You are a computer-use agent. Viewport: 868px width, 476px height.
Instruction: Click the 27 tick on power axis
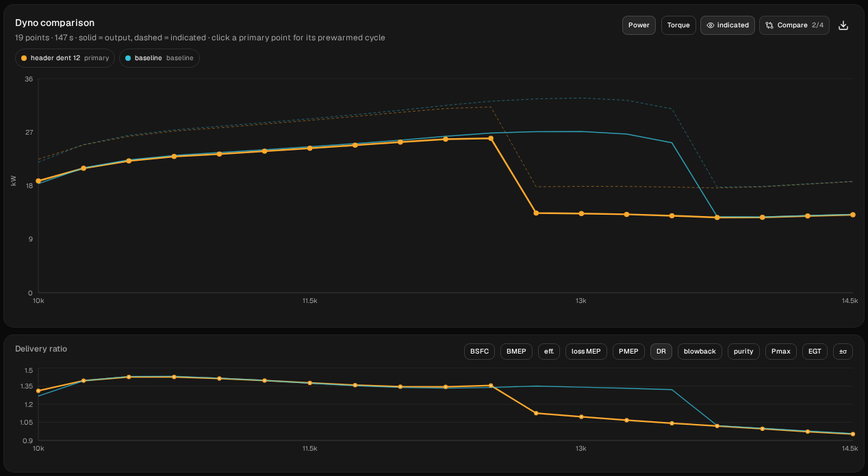point(29,132)
